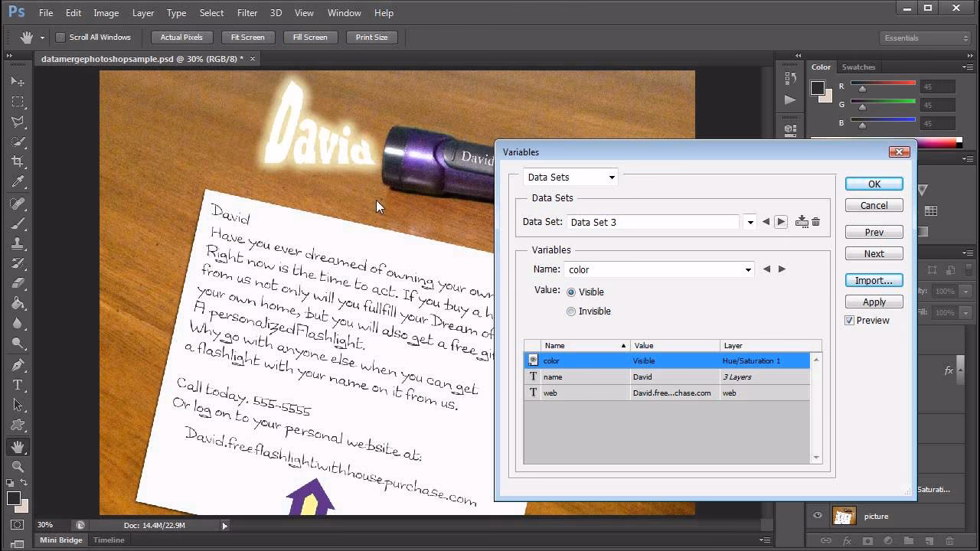Uncheck the Preview checkbox
The image size is (980, 551).
tap(850, 321)
